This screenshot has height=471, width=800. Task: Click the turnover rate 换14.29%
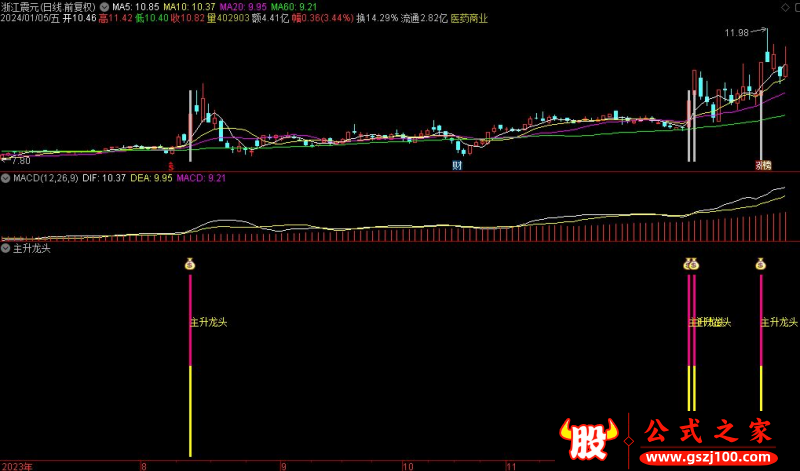point(377,18)
